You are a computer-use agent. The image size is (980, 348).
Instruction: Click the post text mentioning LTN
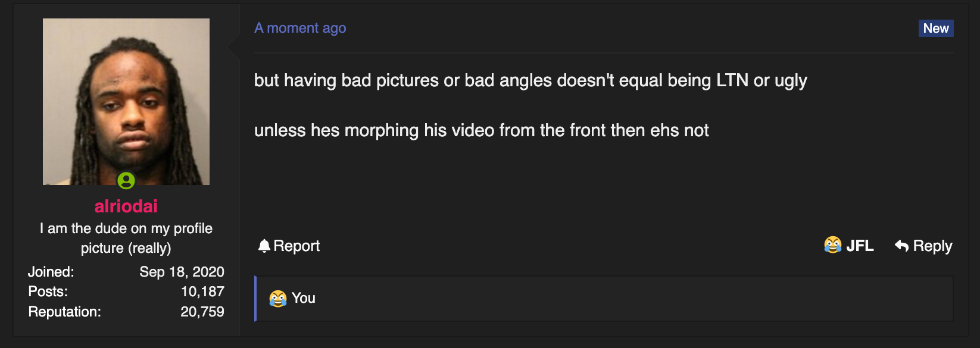click(x=530, y=80)
